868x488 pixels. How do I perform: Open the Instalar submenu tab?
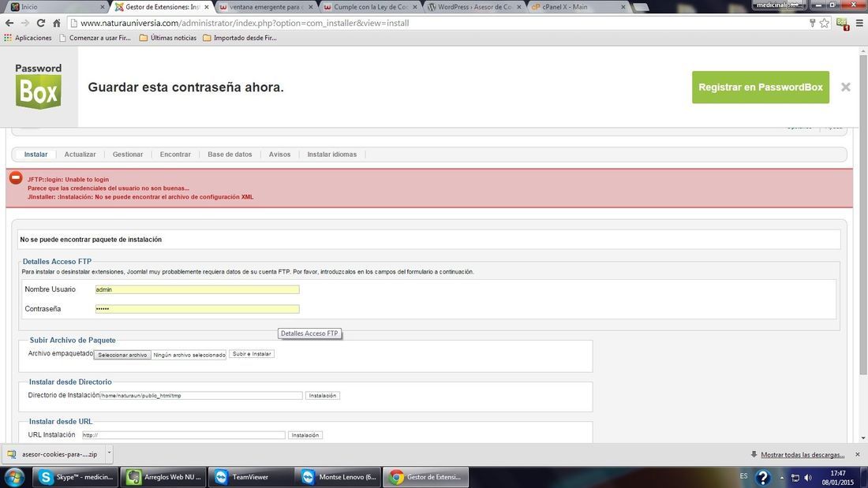click(36, 155)
